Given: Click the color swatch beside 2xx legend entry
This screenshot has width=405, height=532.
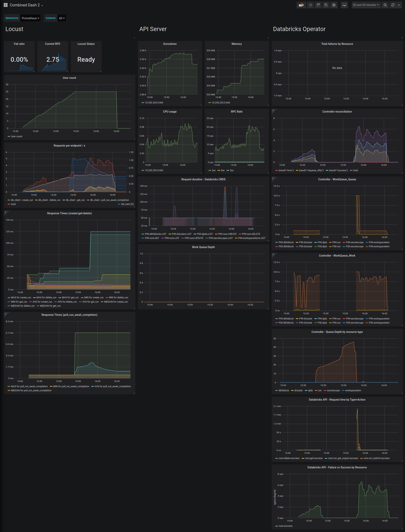Looking at the screenshot, I should coord(209,170).
